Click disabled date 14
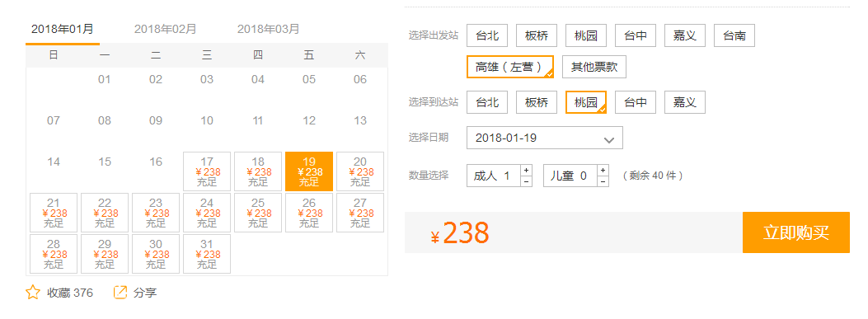 tap(54, 162)
